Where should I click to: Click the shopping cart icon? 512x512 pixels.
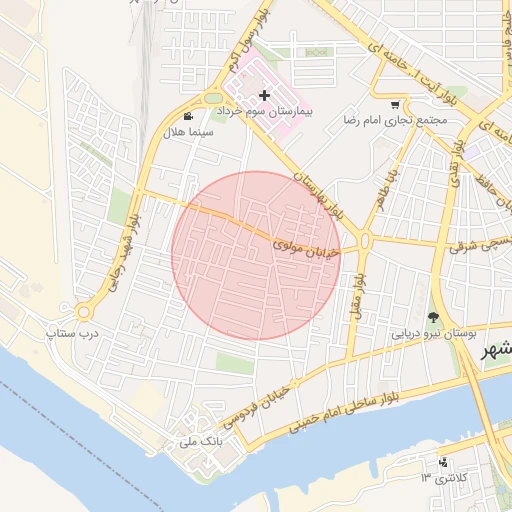click(x=395, y=105)
